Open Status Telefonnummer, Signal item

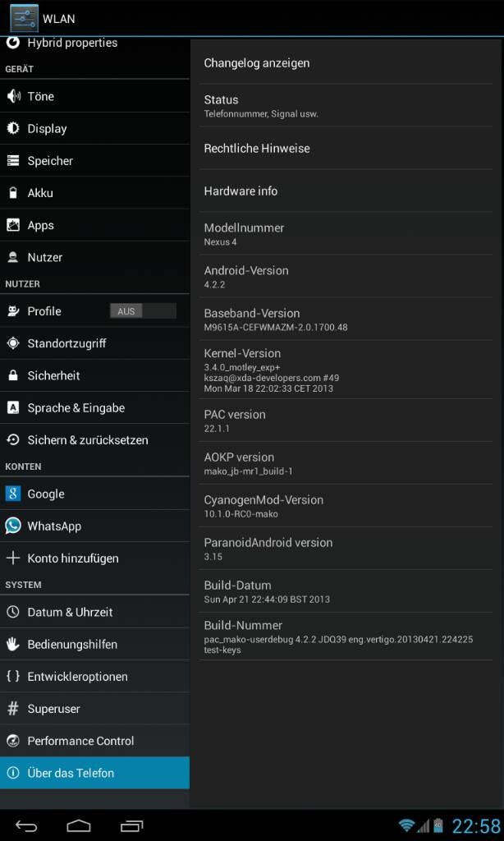point(346,106)
